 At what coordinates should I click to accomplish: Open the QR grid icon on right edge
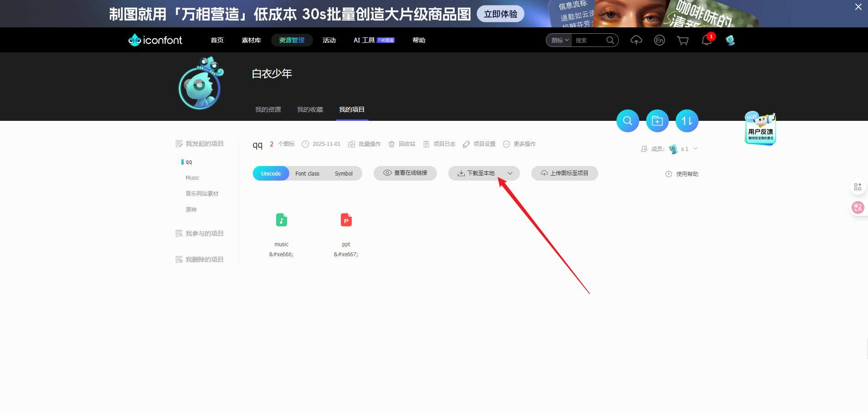(x=858, y=187)
